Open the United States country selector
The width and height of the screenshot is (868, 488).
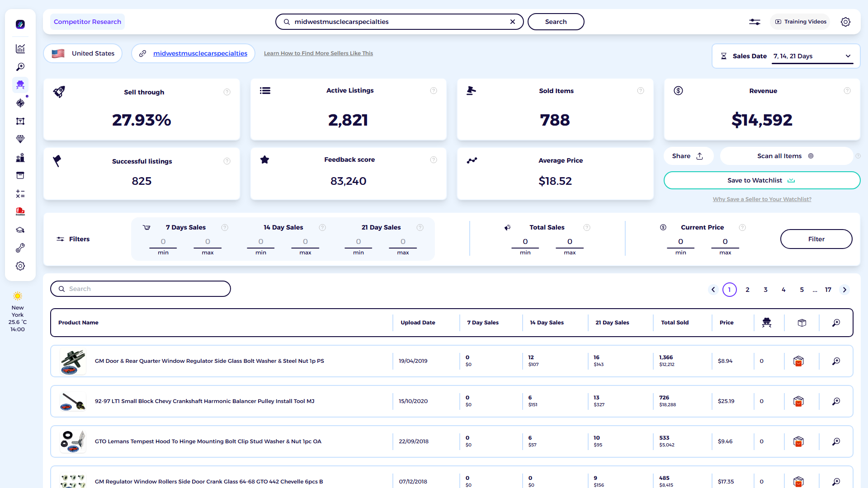tap(83, 53)
